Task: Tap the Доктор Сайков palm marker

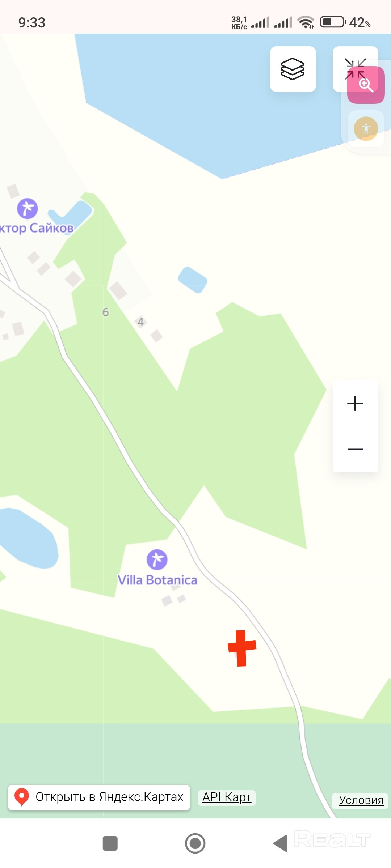Action: tap(28, 209)
